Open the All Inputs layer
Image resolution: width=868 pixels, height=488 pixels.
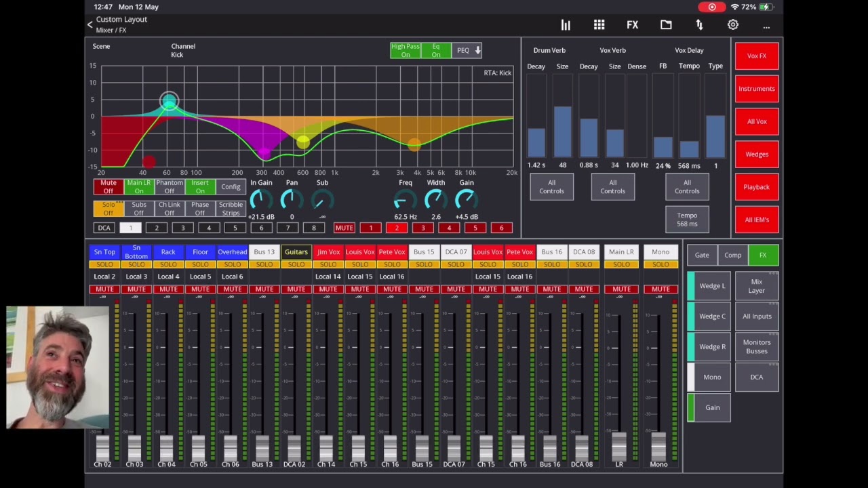[x=757, y=317]
